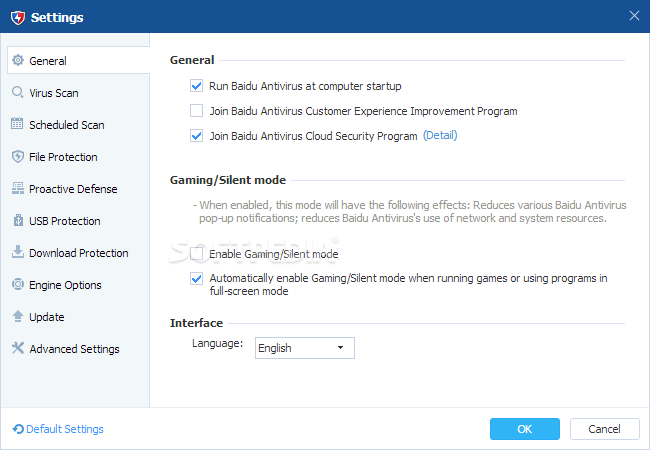Enable Customer Experience Improvement Program checkbox
The width and height of the screenshot is (650, 450).
pyautogui.click(x=196, y=111)
